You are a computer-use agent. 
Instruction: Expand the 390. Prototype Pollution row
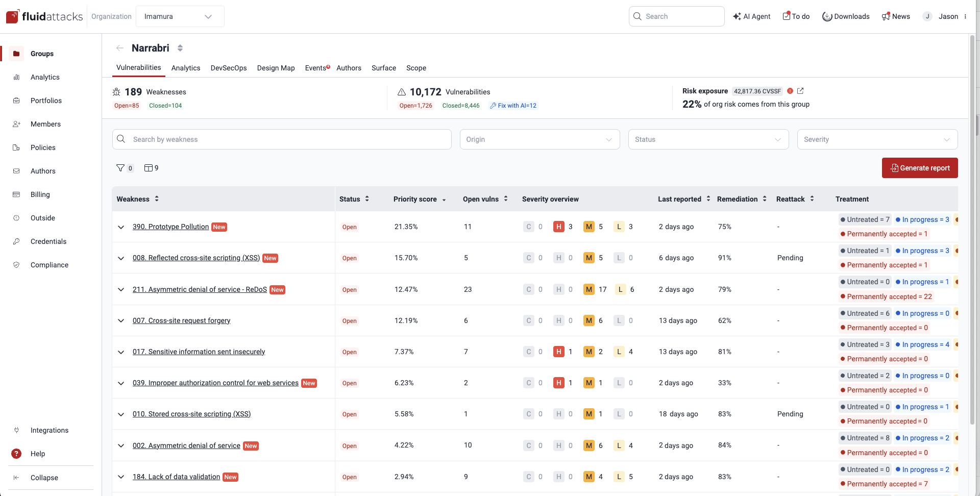pos(121,227)
